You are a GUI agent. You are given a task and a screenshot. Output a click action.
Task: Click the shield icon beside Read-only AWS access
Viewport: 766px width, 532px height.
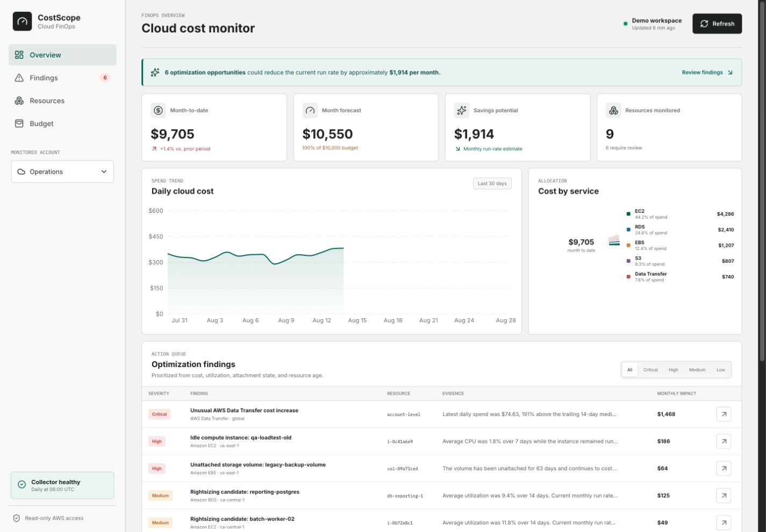point(17,519)
